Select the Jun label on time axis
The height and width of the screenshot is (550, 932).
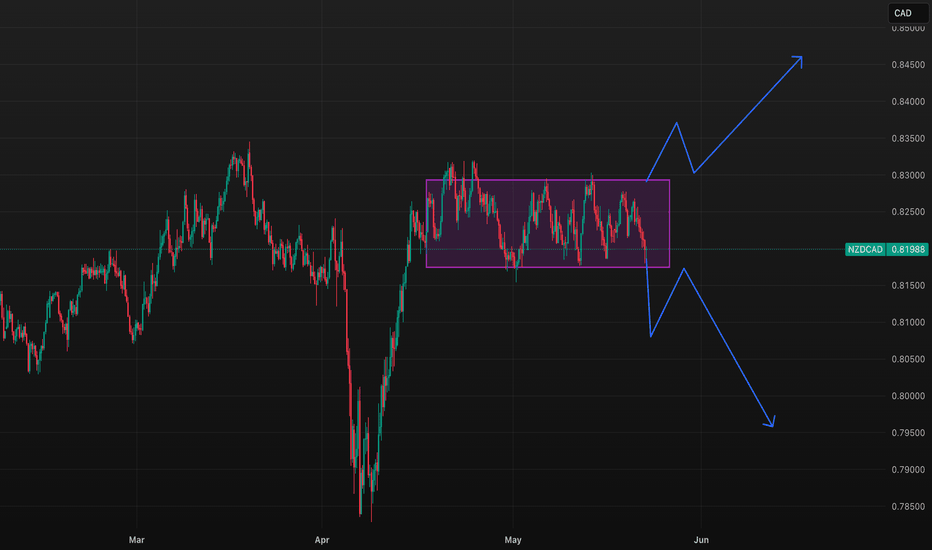pos(701,540)
